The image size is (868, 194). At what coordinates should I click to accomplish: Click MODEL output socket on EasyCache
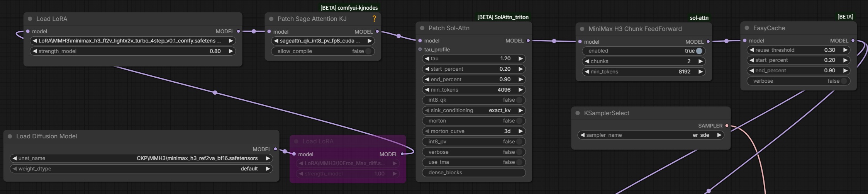(x=853, y=41)
